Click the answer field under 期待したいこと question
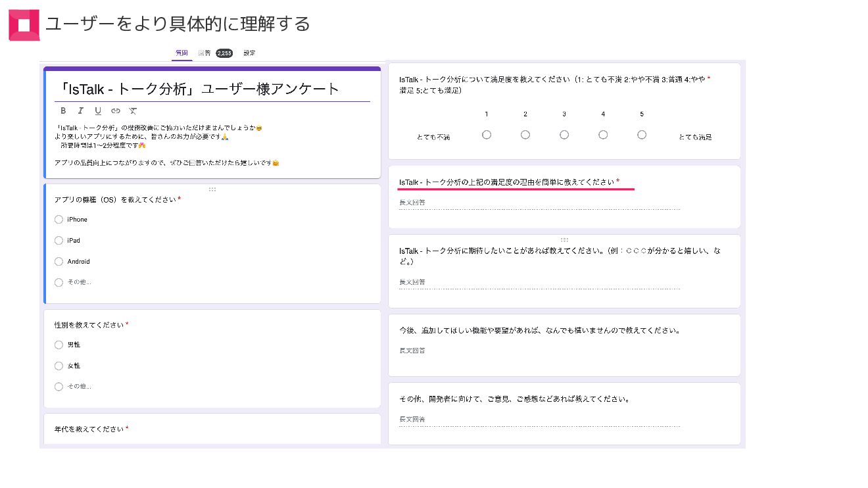Viewport: 868px width, 488px height. coord(539,283)
